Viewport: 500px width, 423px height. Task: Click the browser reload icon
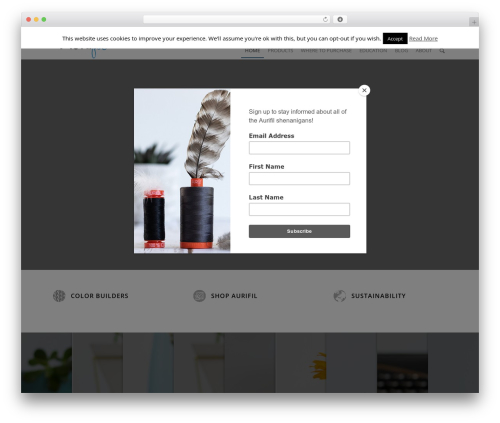point(325,19)
